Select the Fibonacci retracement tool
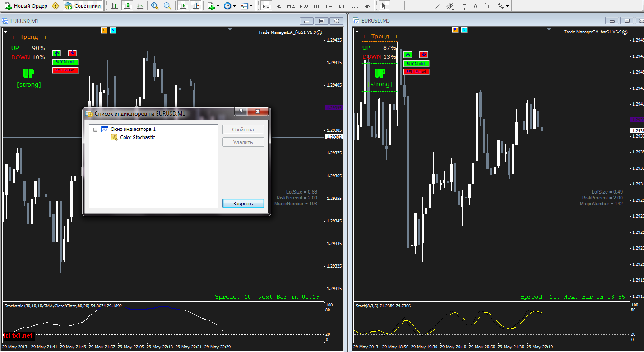 coord(463,6)
